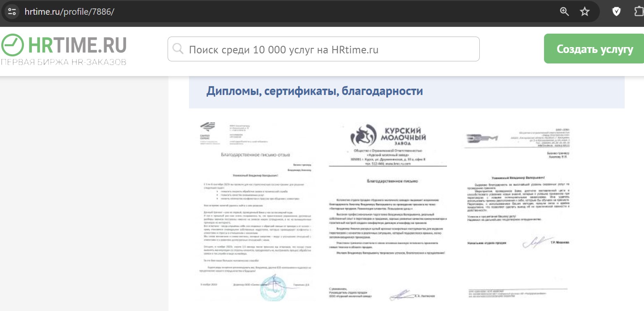644x311 pixels.
Task: Click the Дипломы, сертификаты, благодарности heading
Action: 315,91
